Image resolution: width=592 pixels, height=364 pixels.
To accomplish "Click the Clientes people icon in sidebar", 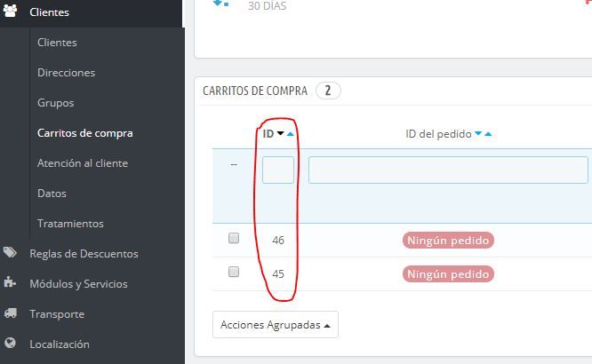I will [x=10, y=11].
